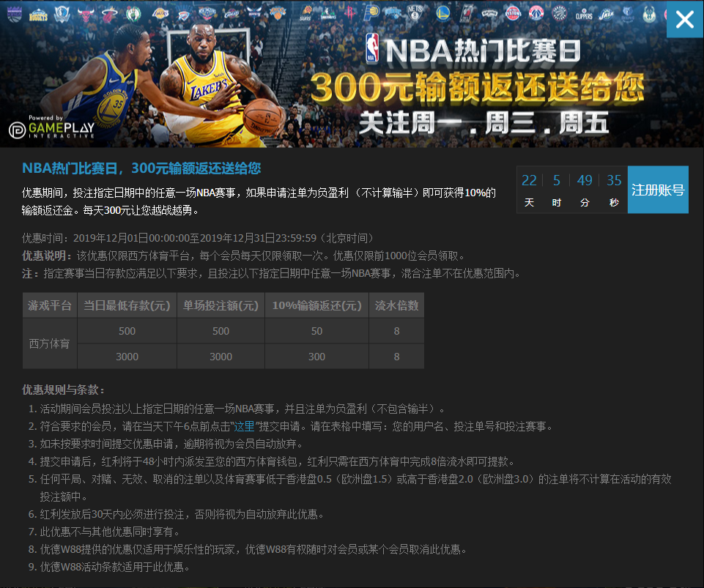The height and width of the screenshot is (588, 704).
Task: Click the 500 cell under 单场投注额
Action: pyautogui.click(x=221, y=331)
